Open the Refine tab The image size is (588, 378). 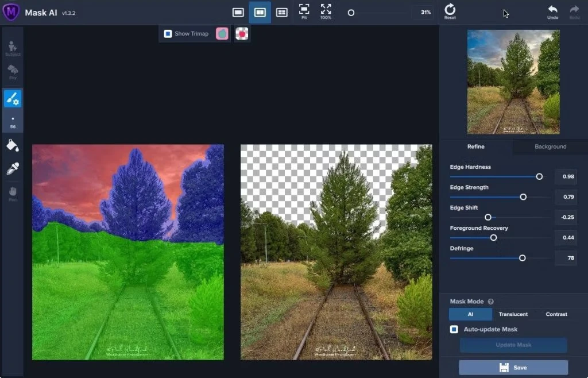(475, 146)
